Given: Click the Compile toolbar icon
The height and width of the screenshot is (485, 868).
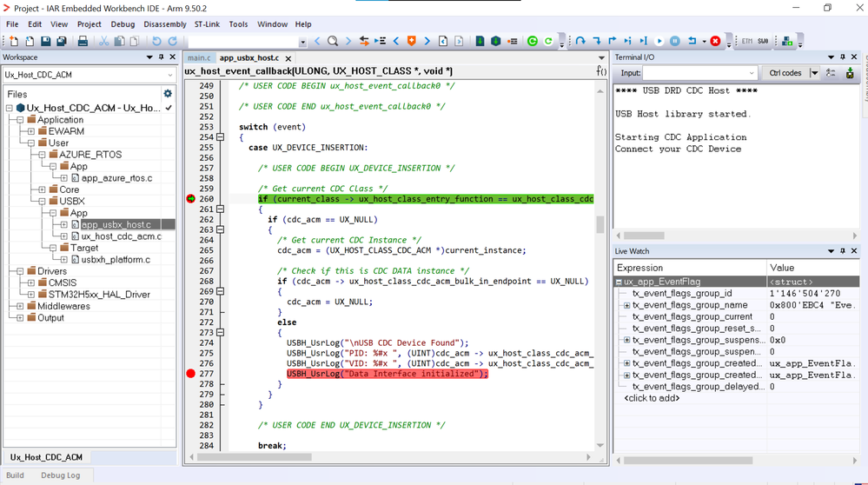Looking at the screenshot, I should 480,41.
